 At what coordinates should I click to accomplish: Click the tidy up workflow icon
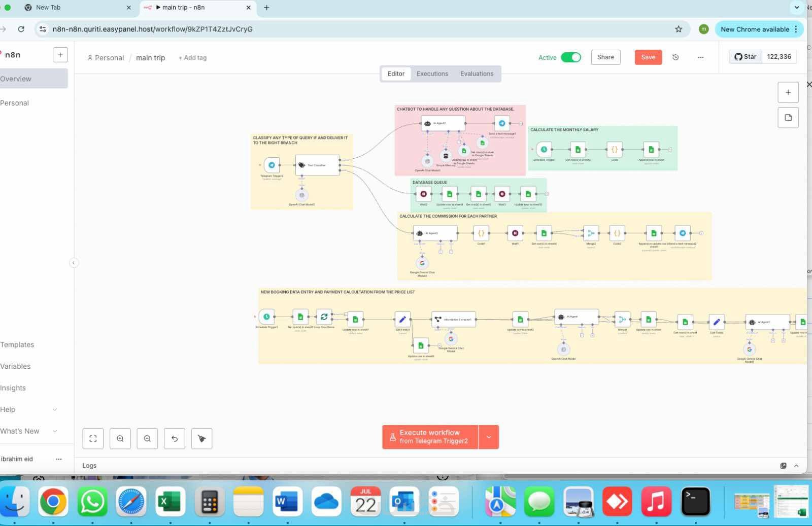(201, 439)
